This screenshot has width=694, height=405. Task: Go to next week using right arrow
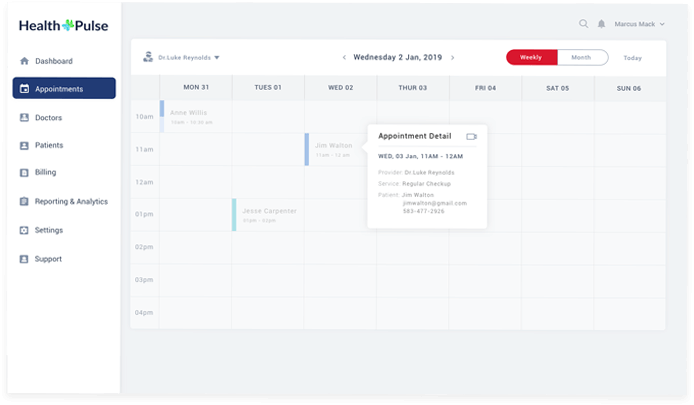(452, 58)
